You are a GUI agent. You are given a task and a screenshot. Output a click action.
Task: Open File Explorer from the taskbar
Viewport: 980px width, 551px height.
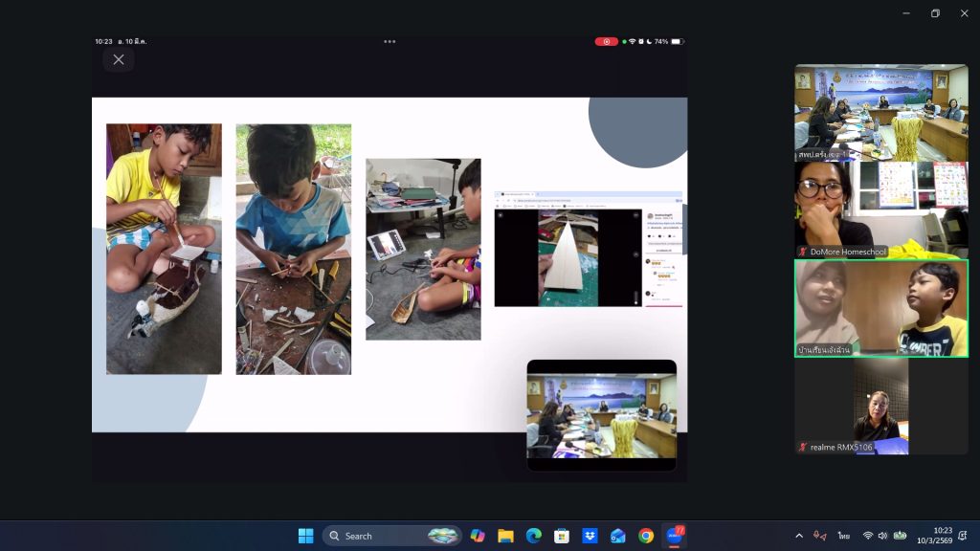505,536
